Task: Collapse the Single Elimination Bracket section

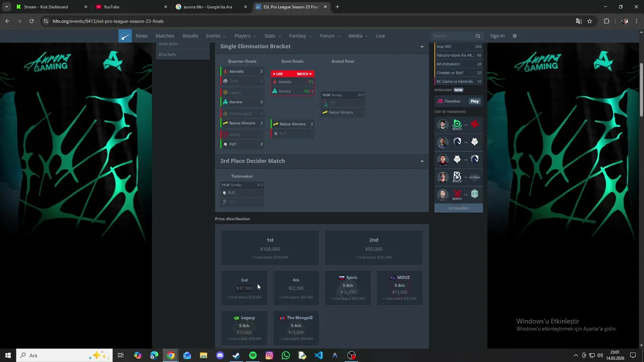Action: point(422,47)
